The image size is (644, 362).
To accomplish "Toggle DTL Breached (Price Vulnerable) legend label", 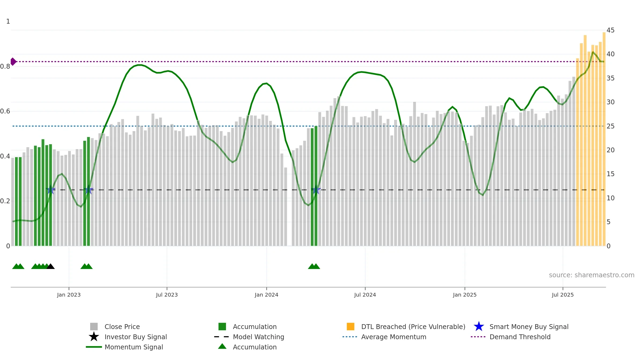I will 413,327.
